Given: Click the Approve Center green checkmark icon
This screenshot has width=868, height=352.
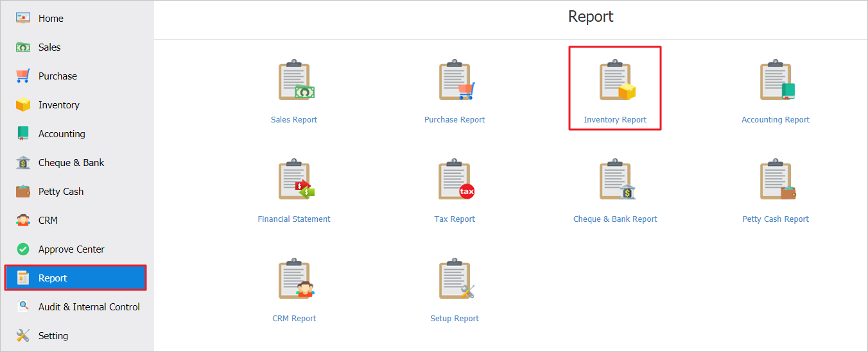Looking at the screenshot, I should click(x=23, y=249).
